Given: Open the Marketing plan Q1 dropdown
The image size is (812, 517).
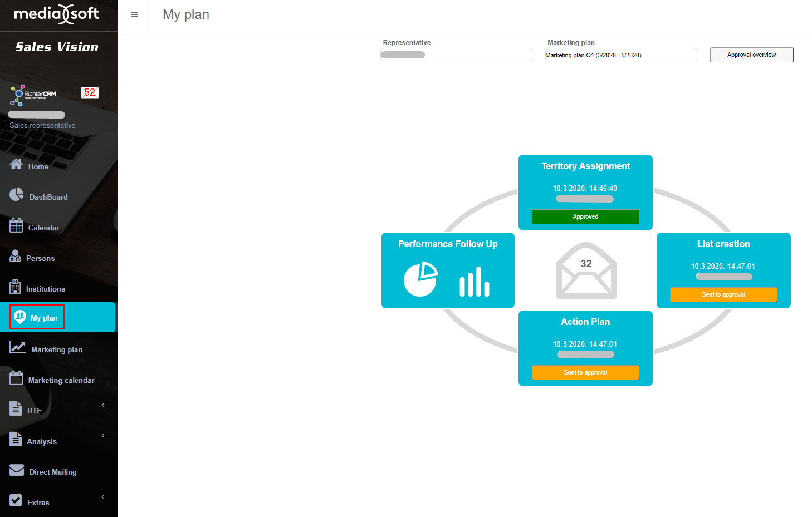Looking at the screenshot, I should (620, 55).
